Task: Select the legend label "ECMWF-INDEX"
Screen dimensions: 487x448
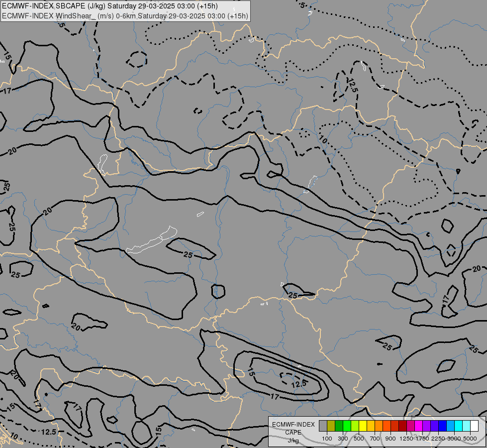Action: pos(293,425)
